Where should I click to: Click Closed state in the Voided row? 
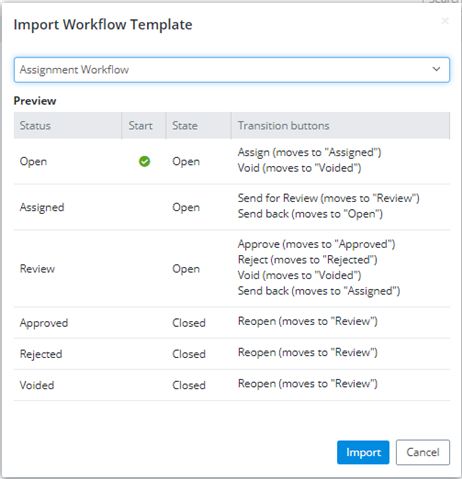189,385
